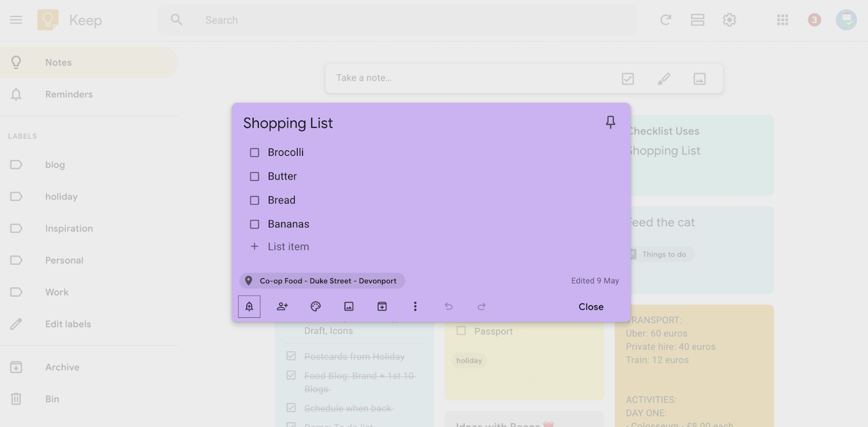This screenshot has height=427, width=868.
Task: Open Reminders in the sidebar
Action: pyautogui.click(x=88, y=94)
